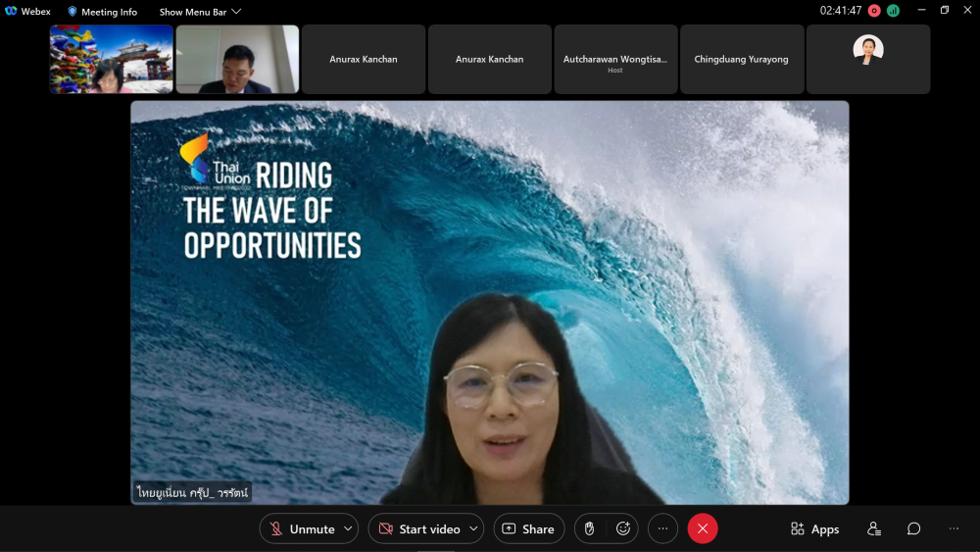Open the Participants panel
Image resolution: width=980 pixels, height=552 pixels.
tap(873, 528)
